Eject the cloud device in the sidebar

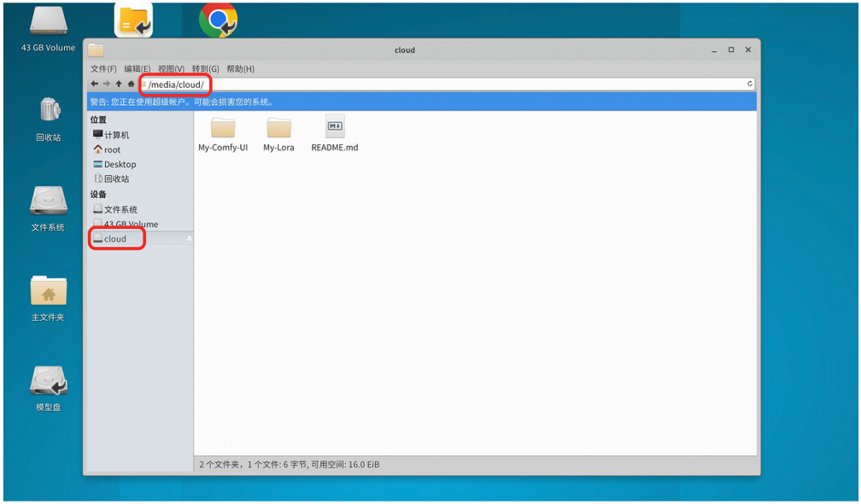point(190,239)
